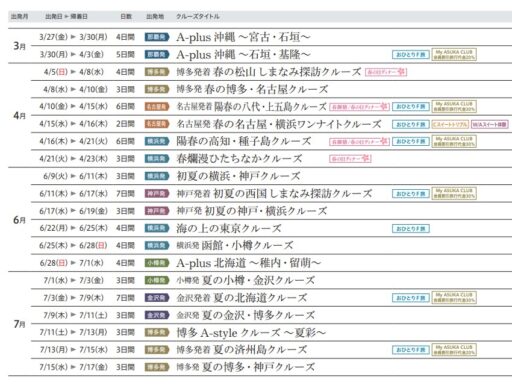The width and height of the screenshot is (512, 388).
Task: Click the 那覇発 badge on the 3/27 row
Action: click(x=157, y=37)
